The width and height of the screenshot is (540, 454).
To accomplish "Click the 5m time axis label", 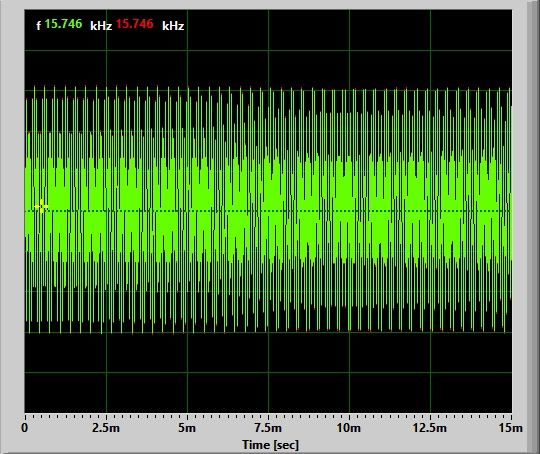I will (187, 427).
